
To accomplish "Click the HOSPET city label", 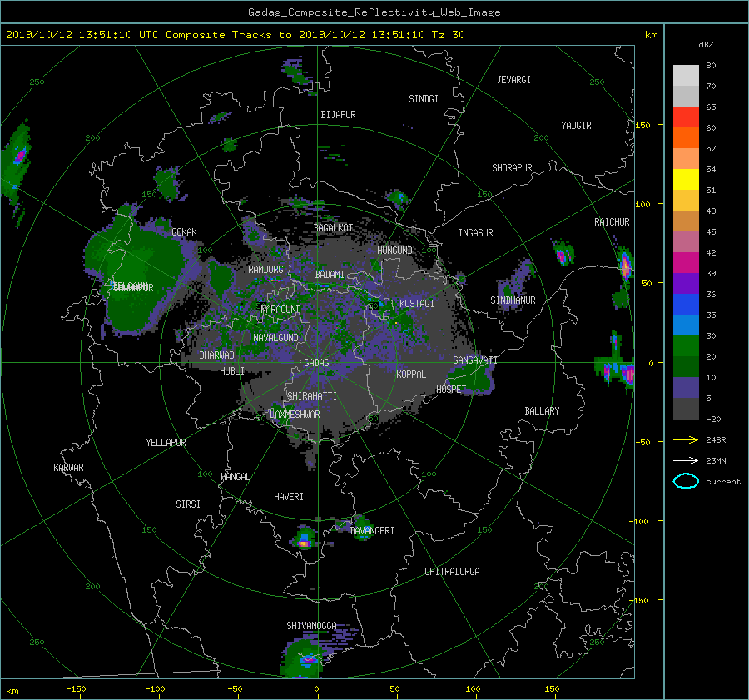I will (x=451, y=390).
